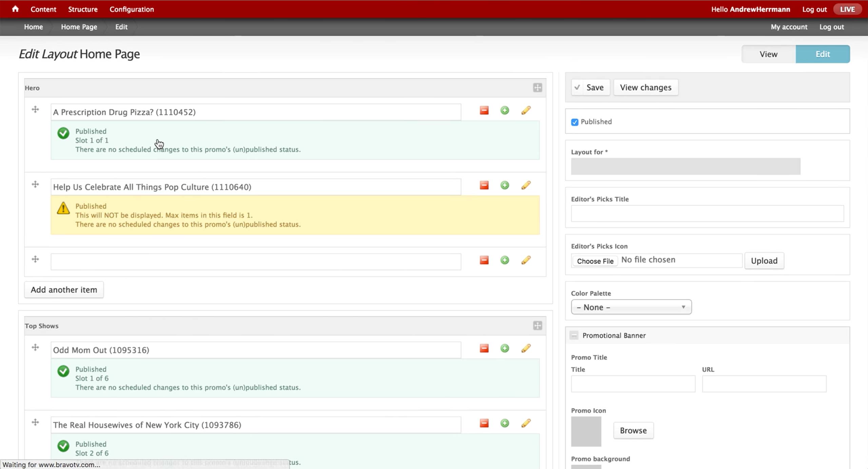Click green add icon for Pop Culture item
The height and width of the screenshot is (469, 868).
point(505,185)
